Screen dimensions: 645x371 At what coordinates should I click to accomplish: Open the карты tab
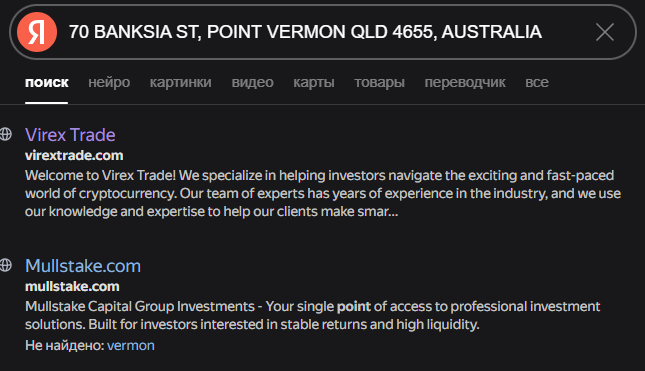click(x=314, y=82)
